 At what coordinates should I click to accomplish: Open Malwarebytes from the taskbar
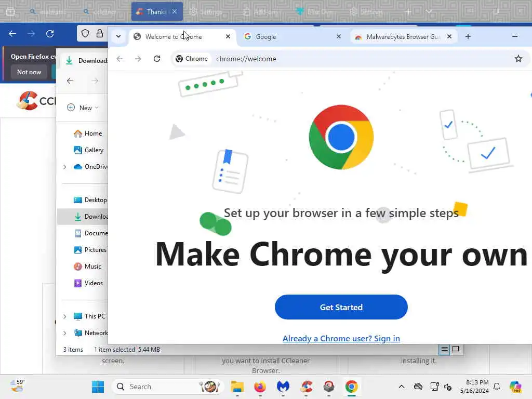283,387
